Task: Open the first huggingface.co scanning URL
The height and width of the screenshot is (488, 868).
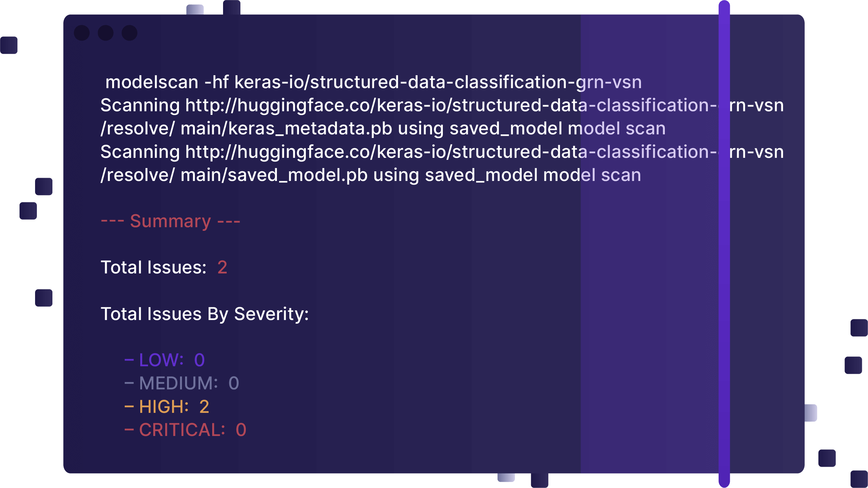Action: (x=442, y=105)
